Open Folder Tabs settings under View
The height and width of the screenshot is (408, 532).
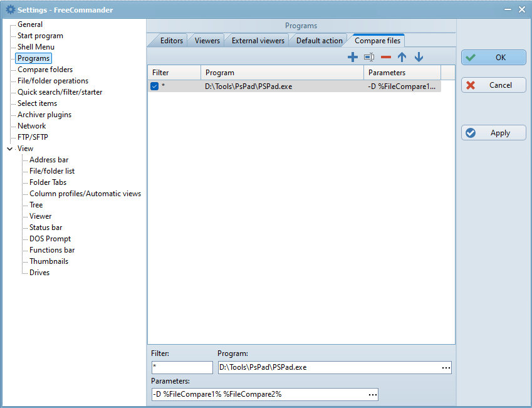click(x=48, y=182)
